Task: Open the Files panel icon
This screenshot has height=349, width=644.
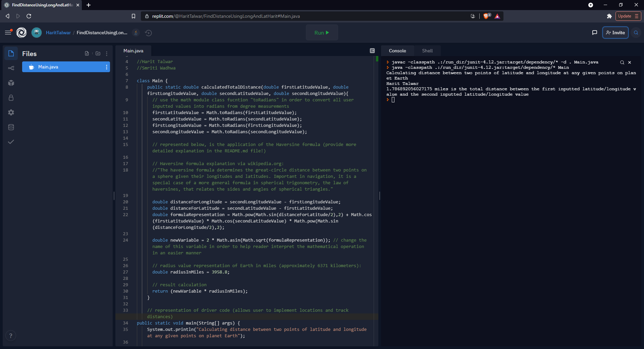Action: [x=11, y=53]
